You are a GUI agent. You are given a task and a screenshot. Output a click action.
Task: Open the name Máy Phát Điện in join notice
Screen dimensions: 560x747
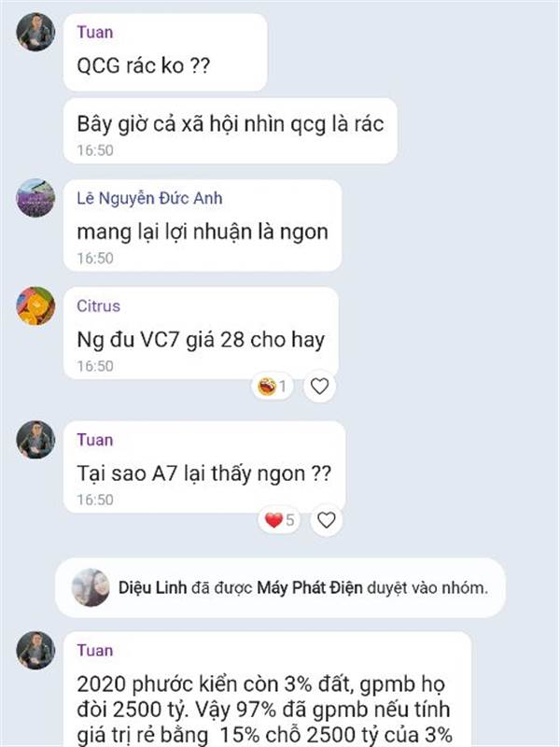pyautogui.click(x=310, y=587)
